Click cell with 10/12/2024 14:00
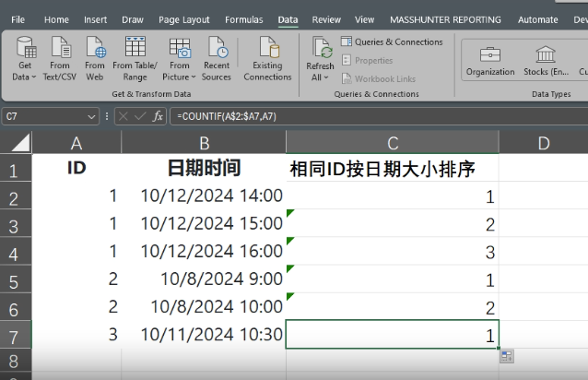The height and width of the screenshot is (380, 588). (x=204, y=196)
